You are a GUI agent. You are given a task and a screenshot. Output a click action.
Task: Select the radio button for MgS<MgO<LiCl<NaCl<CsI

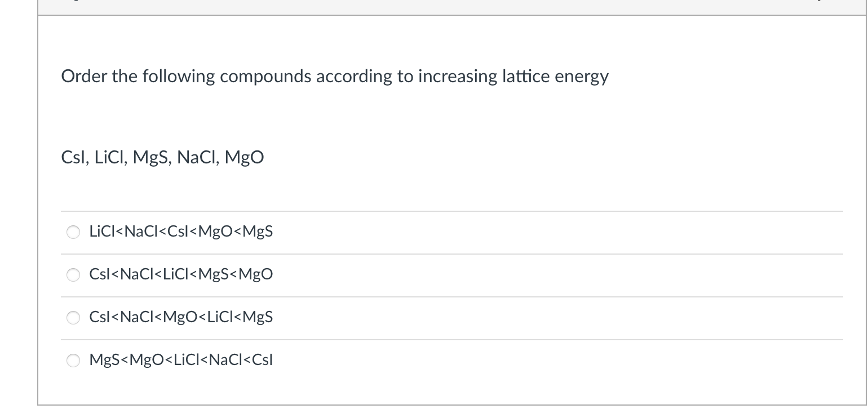[x=73, y=361]
